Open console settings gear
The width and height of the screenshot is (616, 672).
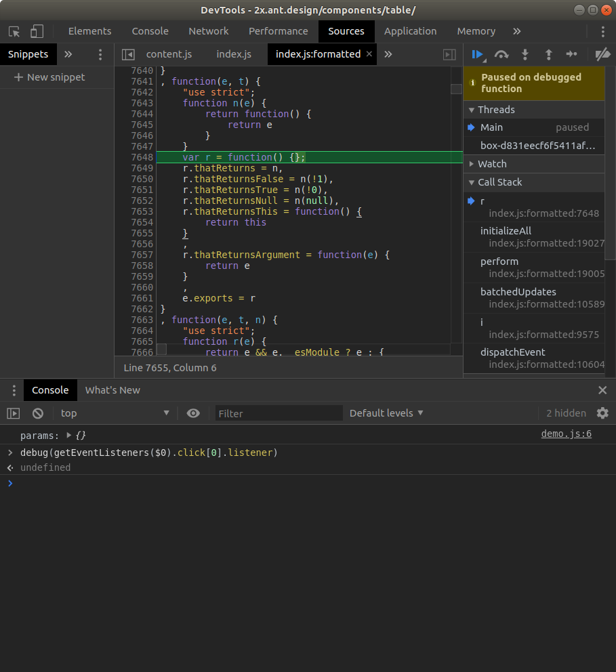tap(602, 413)
